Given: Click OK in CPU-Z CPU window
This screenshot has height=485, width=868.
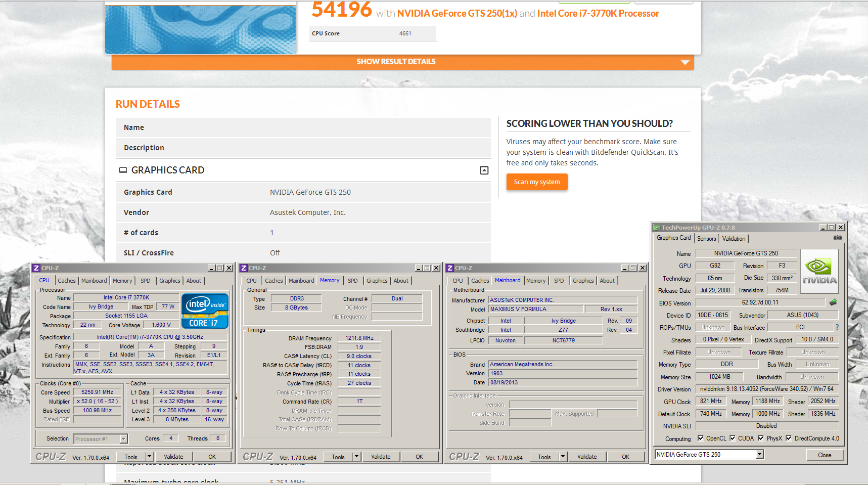Looking at the screenshot, I should click(212, 457).
